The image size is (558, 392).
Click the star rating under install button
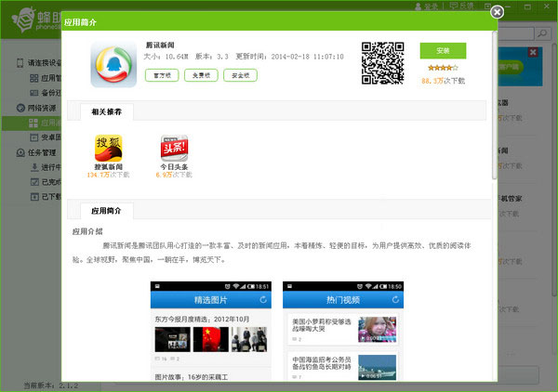click(443, 68)
